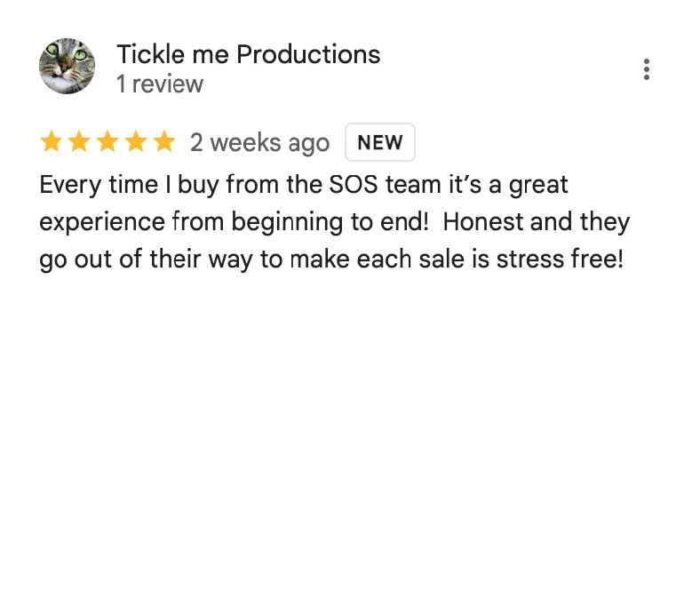Click the "2 weeks ago" timestamp
700x599 pixels.
coord(259,142)
